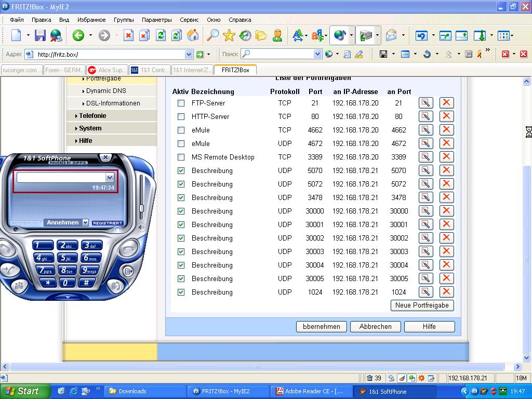Edit the UDP 30003 Beschreibung entry
Image resolution: width=532 pixels, height=399 pixels.
[426, 251]
